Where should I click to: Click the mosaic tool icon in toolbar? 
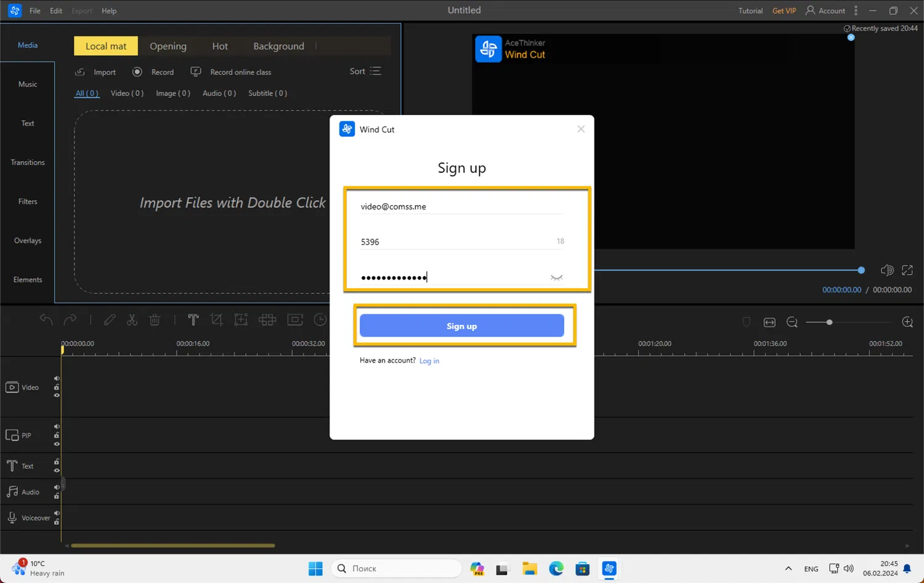pyautogui.click(x=267, y=320)
